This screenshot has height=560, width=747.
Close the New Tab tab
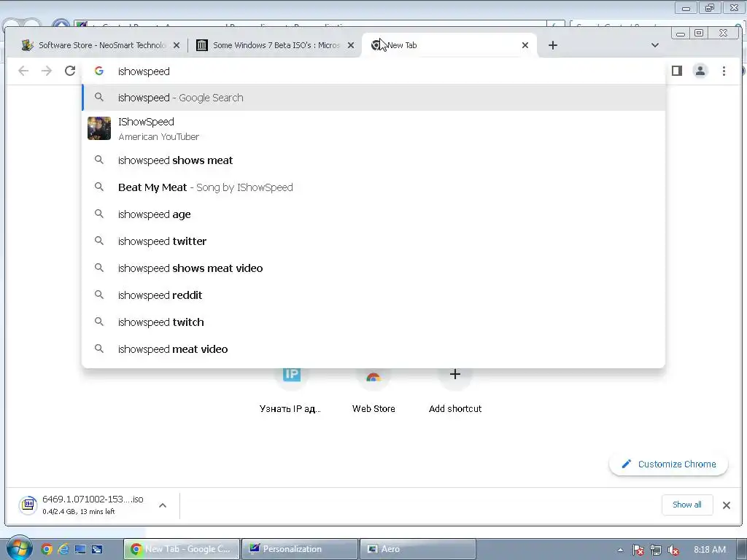pyautogui.click(x=525, y=45)
